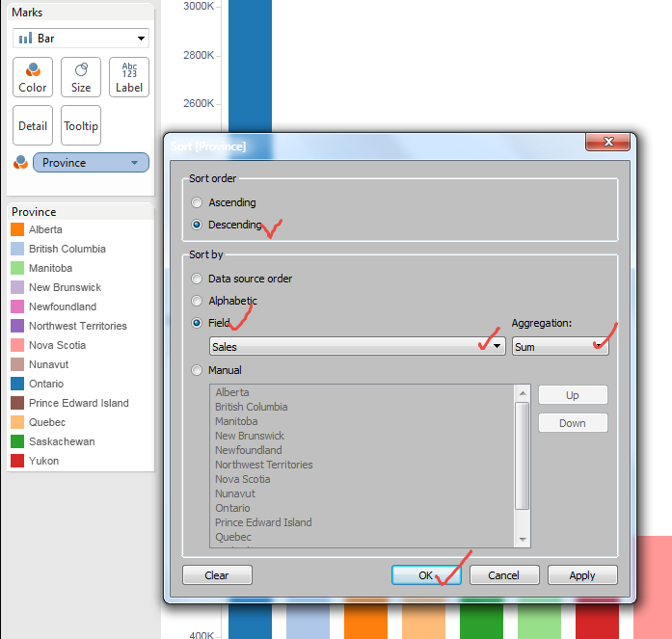Open the Size marks card
Image resolution: width=672 pixels, height=639 pixels.
(81, 77)
